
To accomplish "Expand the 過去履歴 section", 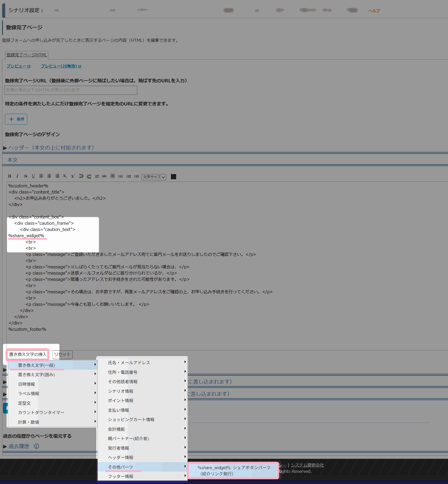I will pos(19,446).
